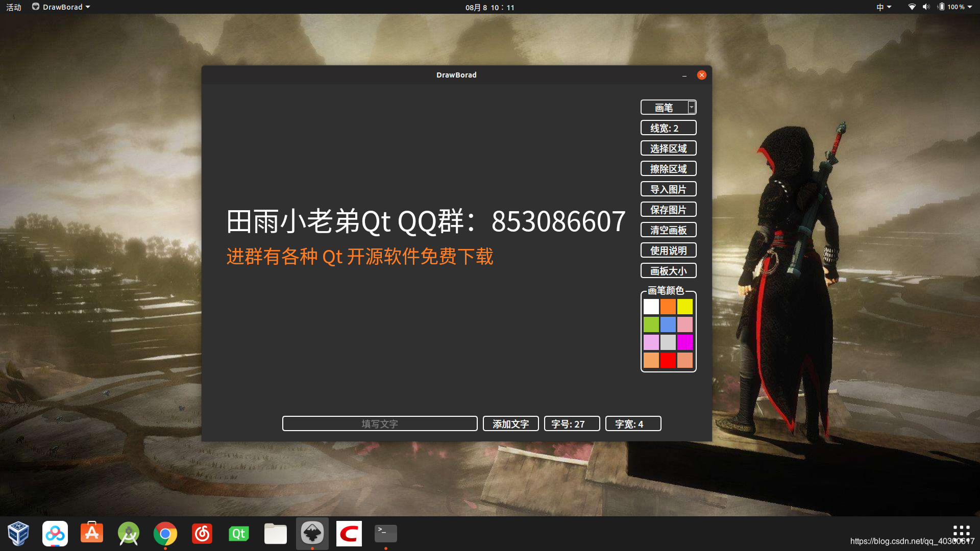The height and width of the screenshot is (551, 980).
Task: Pick the pink pen color
Action: (x=684, y=324)
